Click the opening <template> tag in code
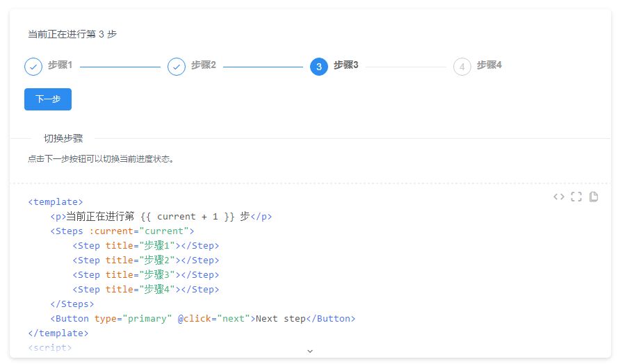Screen dimensions: 618x364 point(56,202)
